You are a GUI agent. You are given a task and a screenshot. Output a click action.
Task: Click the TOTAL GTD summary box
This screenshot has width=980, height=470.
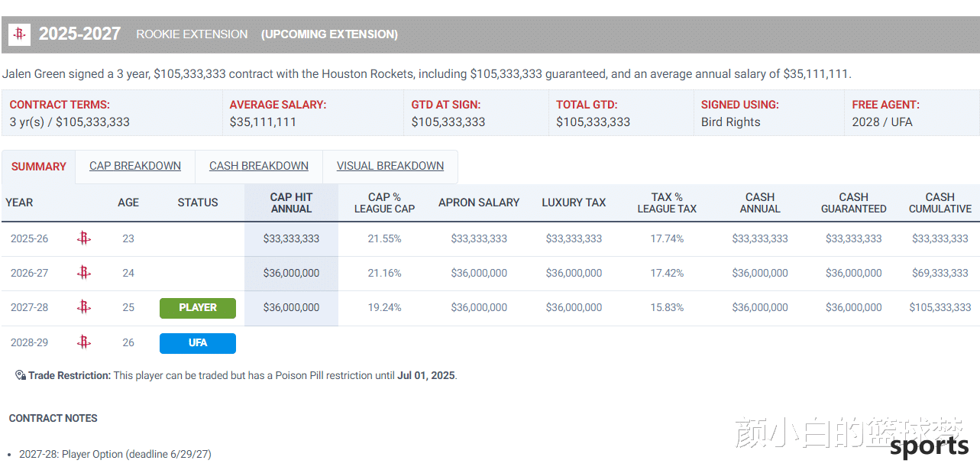[x=621, y=113]
